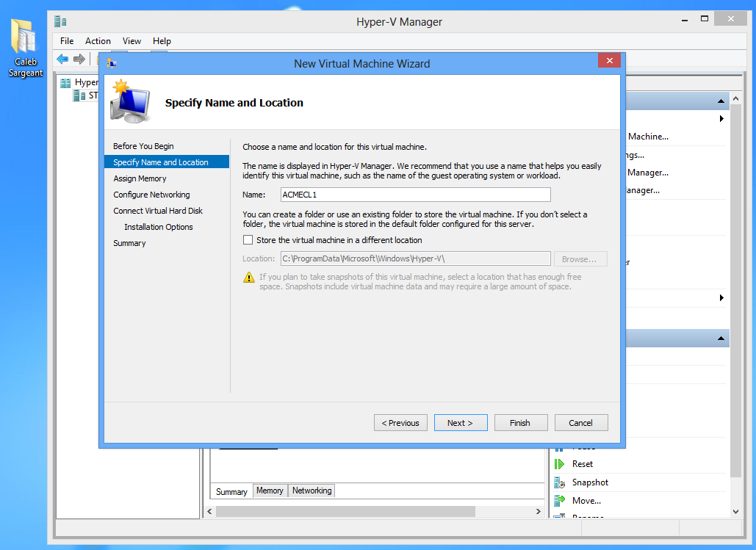This screenshot has height=550, width=756.
Task: Go to Installation Options wizard step
Action: [x=158, y=227]
